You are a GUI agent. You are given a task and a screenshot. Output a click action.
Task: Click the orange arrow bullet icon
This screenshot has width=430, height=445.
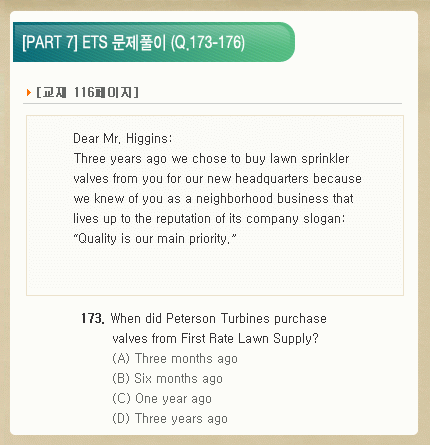point(29,92)
